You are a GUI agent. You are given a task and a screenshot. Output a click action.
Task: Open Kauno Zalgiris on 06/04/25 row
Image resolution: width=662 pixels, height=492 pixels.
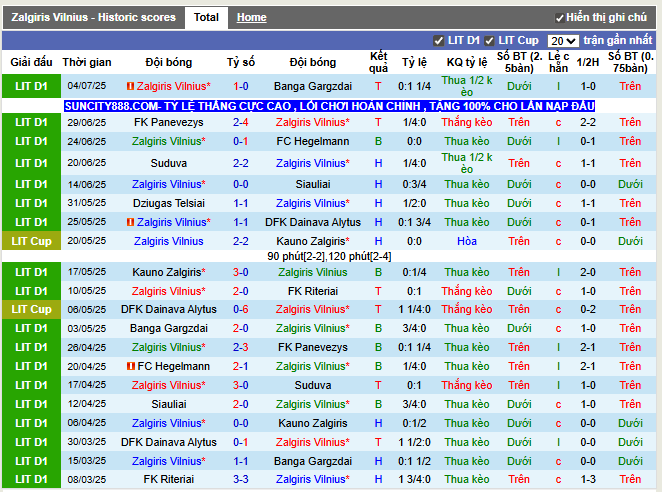[313, 424]
